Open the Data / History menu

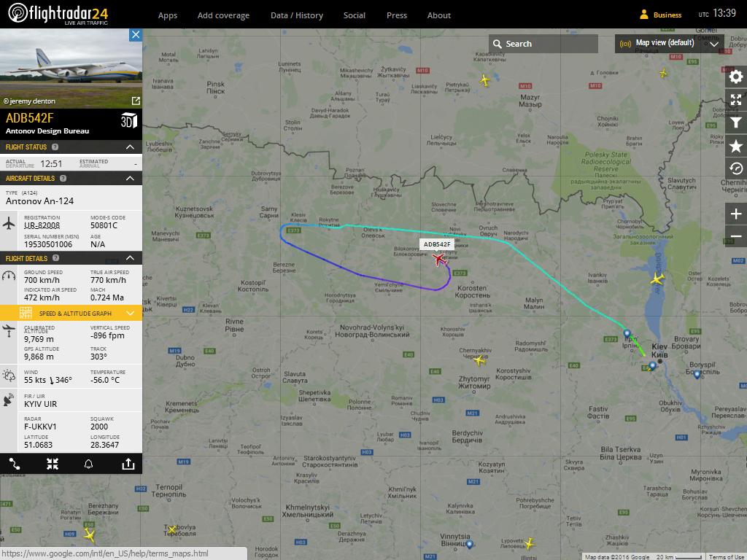297,15
